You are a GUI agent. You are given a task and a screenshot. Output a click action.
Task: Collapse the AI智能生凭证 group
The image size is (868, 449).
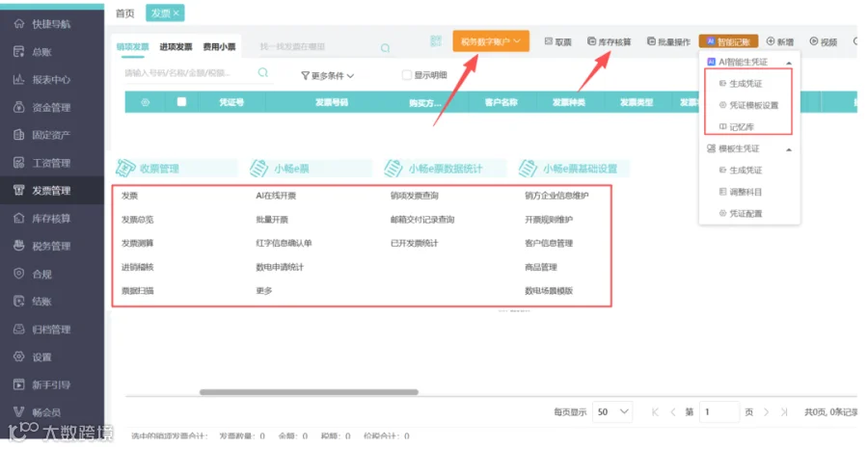pos(789,63)
